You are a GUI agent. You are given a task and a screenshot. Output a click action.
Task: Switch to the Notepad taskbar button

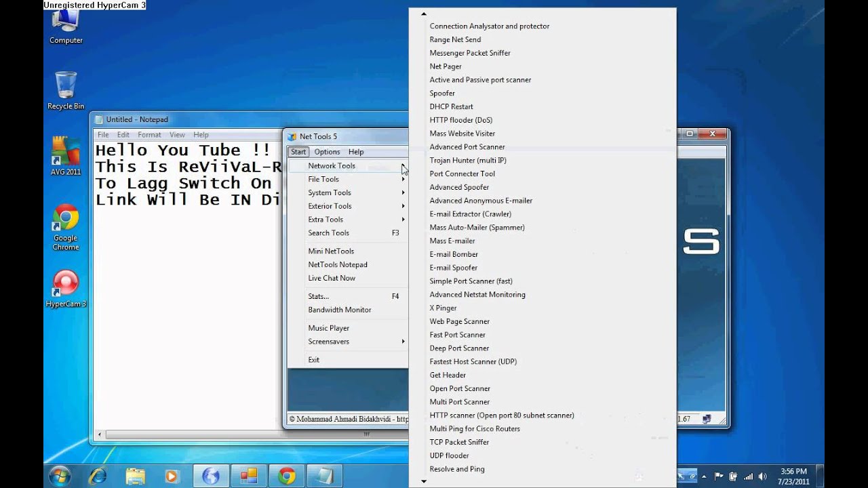325,476
